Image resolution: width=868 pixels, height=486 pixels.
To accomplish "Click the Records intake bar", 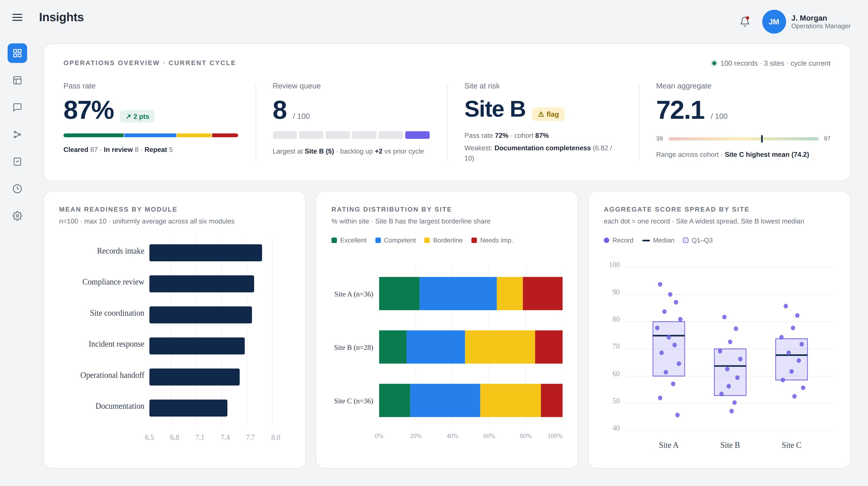I will tap(206, 252).
